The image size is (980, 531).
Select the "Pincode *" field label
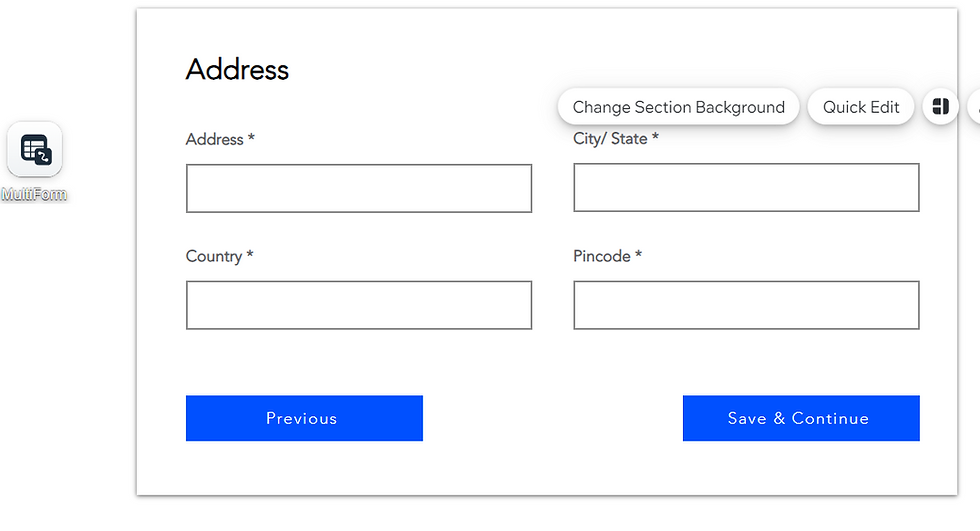[x=608, y=256]
